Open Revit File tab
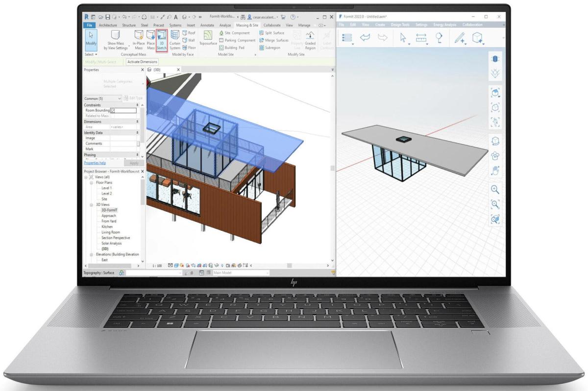Viewport: 588px width, 391px height. pyautogui.click(x=90, y=24)
